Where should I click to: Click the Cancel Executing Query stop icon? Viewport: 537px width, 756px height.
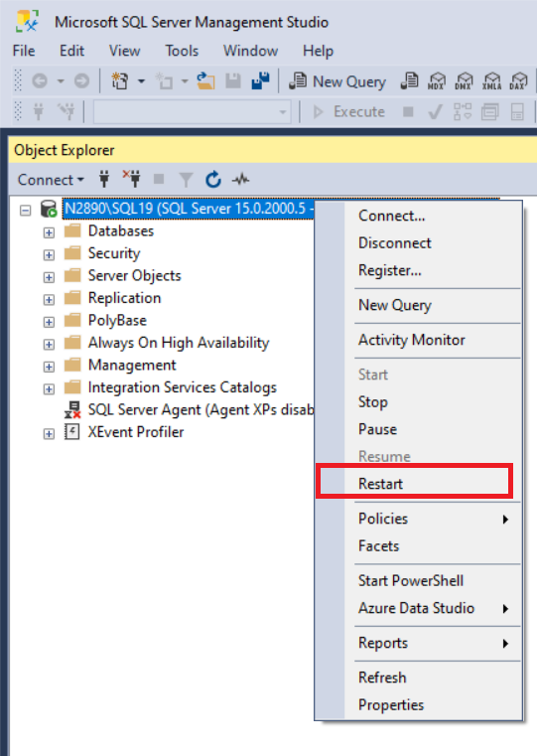coord(408,112)
